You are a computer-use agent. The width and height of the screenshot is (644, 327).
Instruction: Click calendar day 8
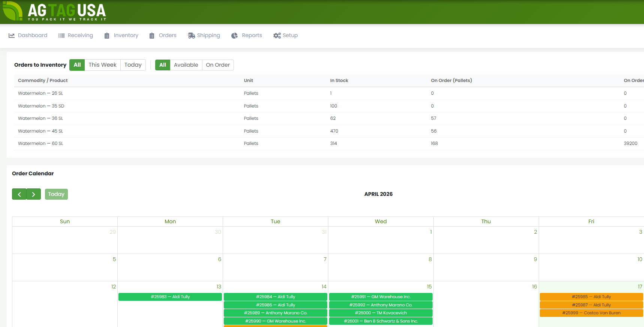(430, 259)
